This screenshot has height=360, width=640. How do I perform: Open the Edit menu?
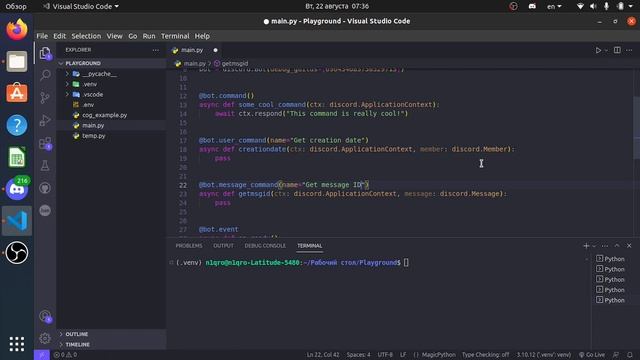coord(59,36)
